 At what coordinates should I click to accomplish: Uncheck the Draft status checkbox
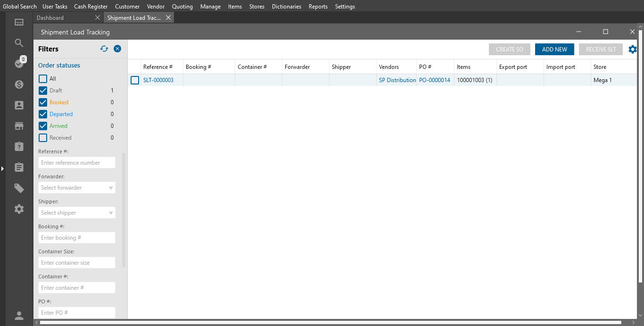(43, 91)
